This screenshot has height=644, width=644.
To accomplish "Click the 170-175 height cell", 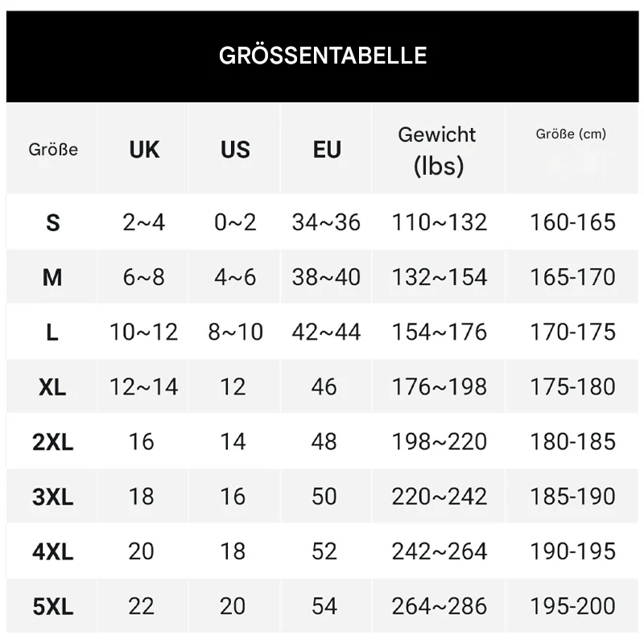I will (x=572, y=332).
